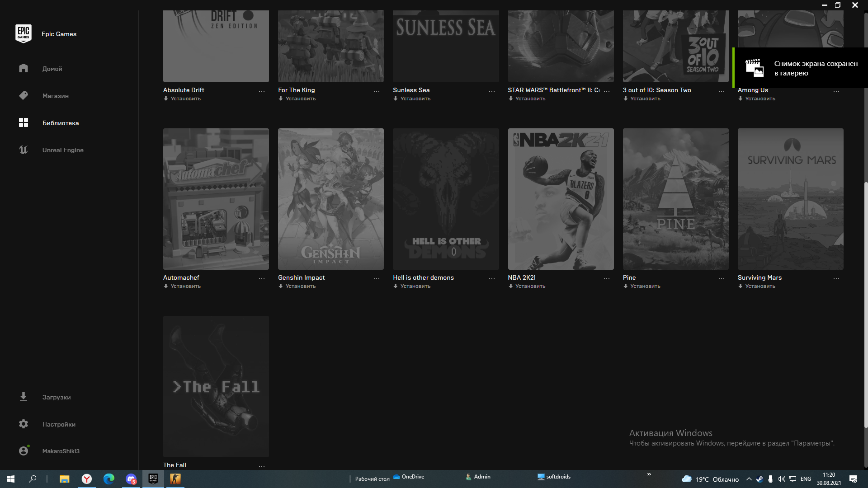
Task: Open the Настройки gear icon
Action: 24,424
